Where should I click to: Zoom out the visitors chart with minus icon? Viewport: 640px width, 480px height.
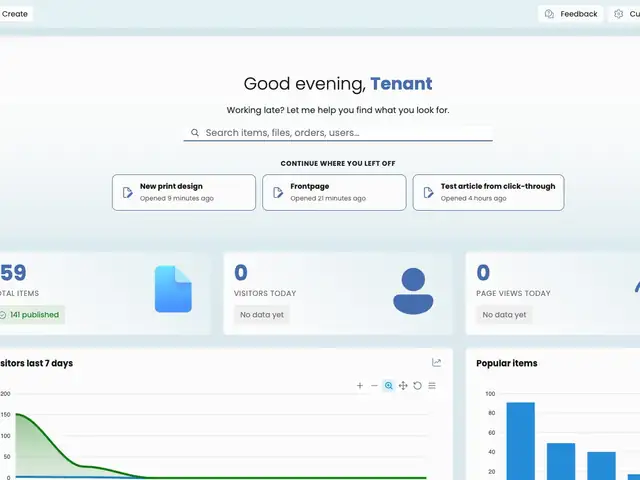(x=374, y=386)
